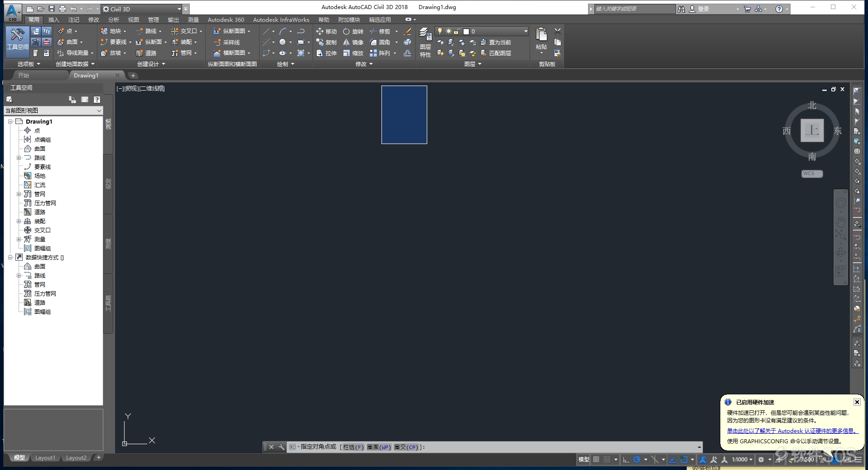Select the Mirror (镜像) tool
The width and height of the screenshot is (868, 470).
[x=353, y=42]
